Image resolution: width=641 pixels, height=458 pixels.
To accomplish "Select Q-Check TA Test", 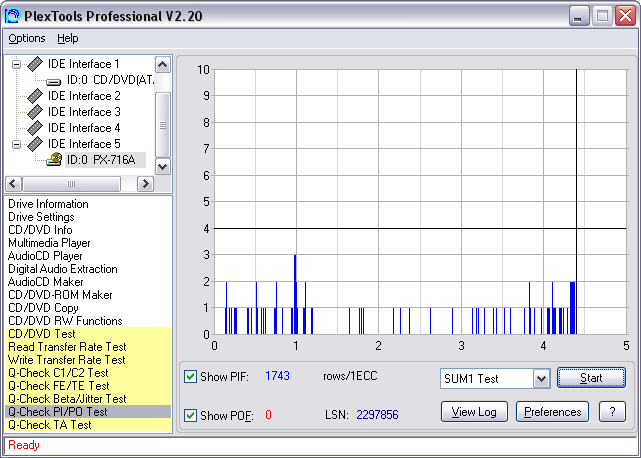I will coord(88,425).
